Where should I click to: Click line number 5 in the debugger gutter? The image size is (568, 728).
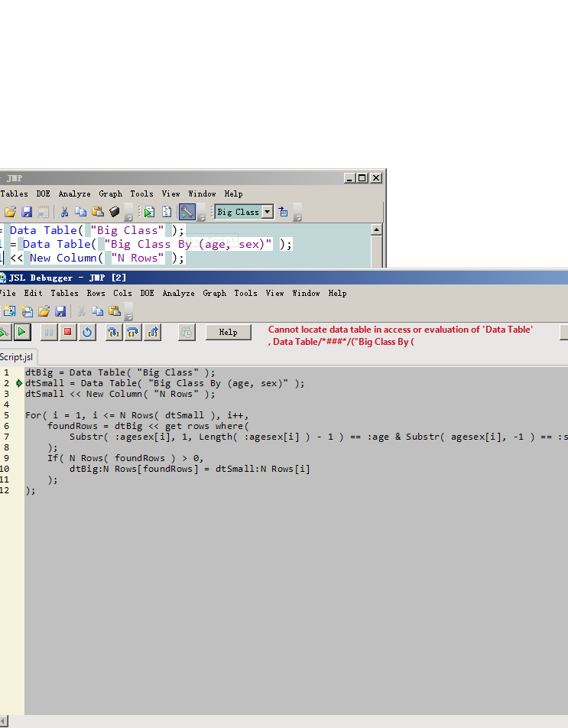[6, 415]
